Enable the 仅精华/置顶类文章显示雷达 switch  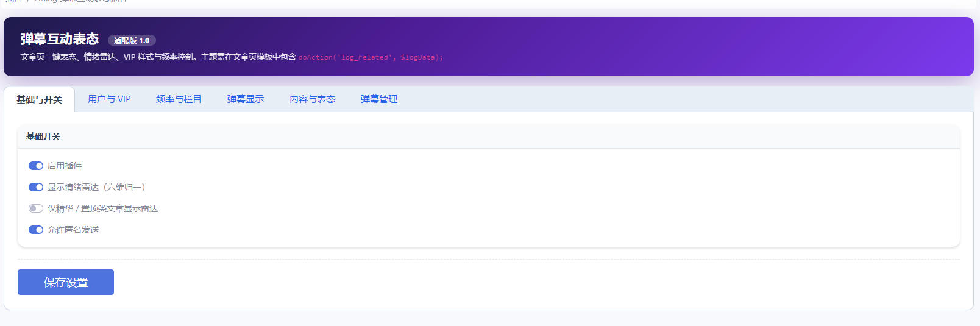pos(36,208)
